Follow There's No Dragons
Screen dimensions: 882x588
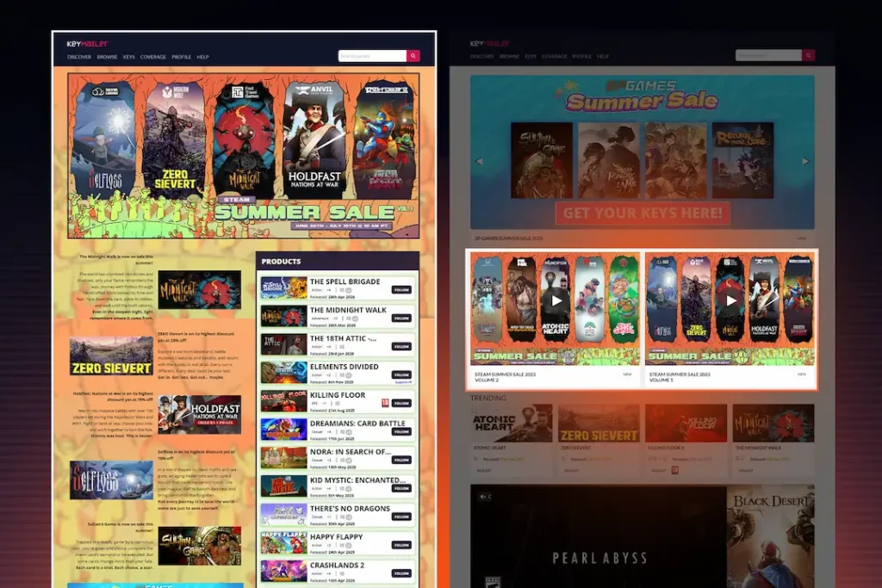401,517
